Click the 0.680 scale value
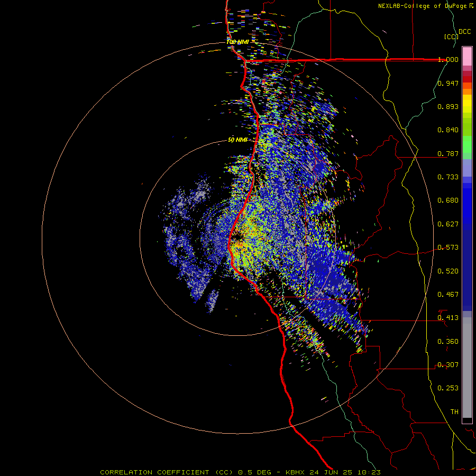The height and width of the screenshot is (476, 476). [x=448, y=200]
